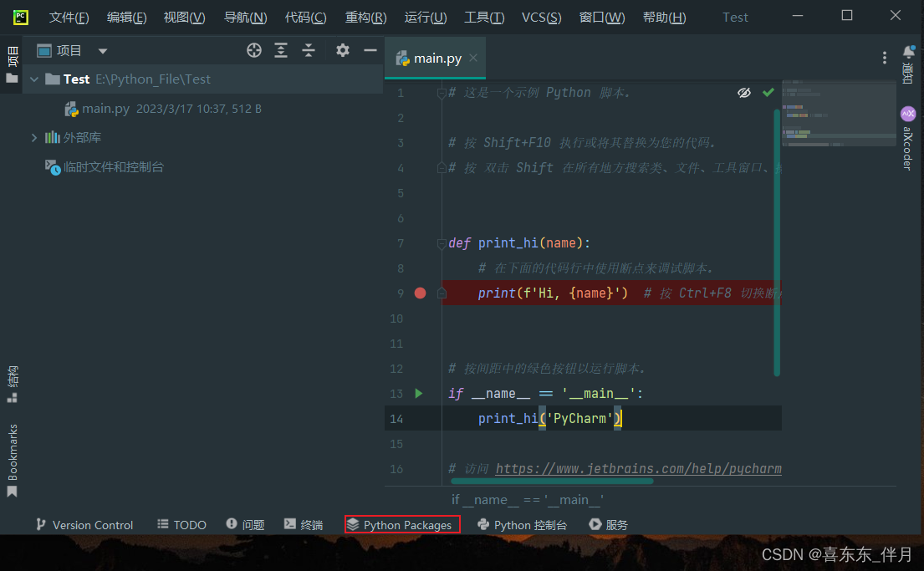Click the green inspections checkmark indicator
Image resolution: width=924 pixels, height=571 pixels.
pyautogui.click(x=768, y=92)
